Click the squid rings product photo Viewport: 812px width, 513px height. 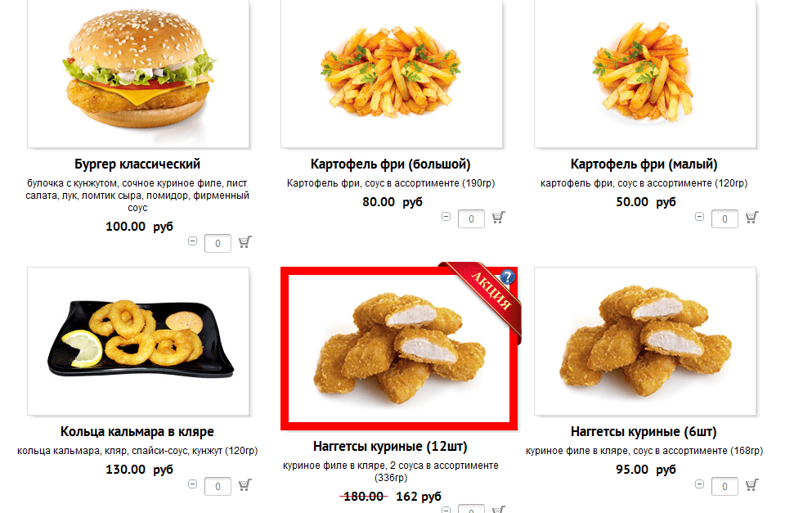[138, 341]
